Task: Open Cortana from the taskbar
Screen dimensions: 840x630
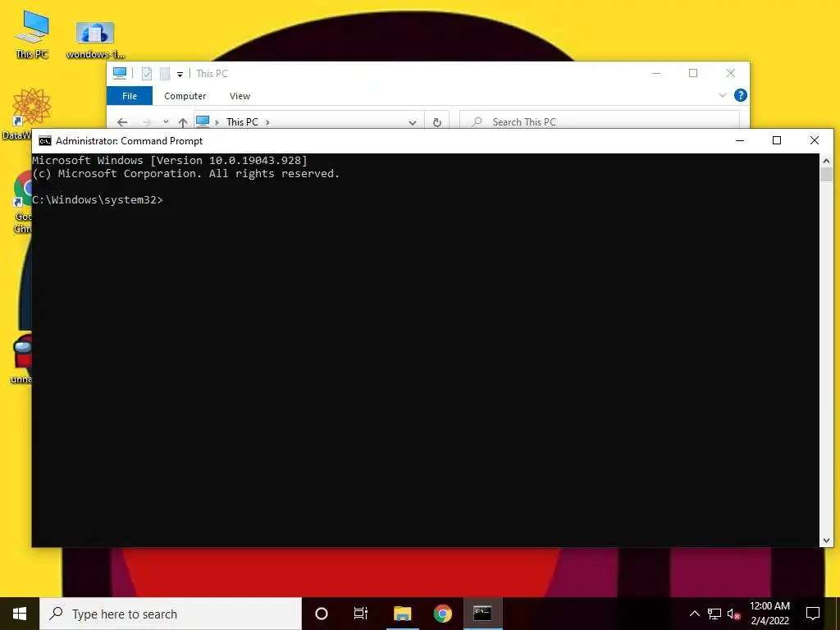Action: [x=322, y=614]
